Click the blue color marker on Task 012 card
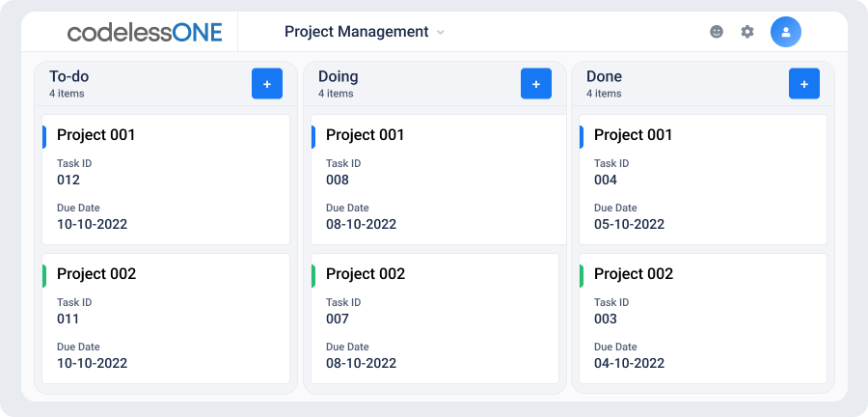The height and width of the screenshot is (417, 868). point(44,137)
